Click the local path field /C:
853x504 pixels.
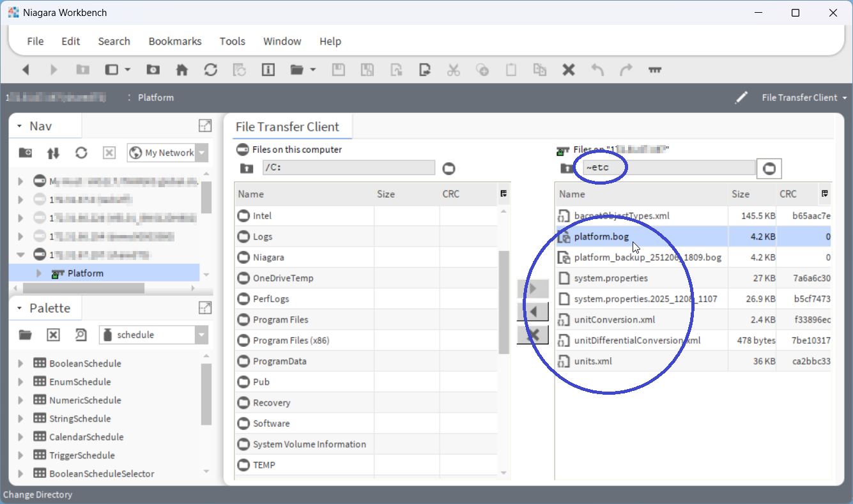(x=348, y=168)
